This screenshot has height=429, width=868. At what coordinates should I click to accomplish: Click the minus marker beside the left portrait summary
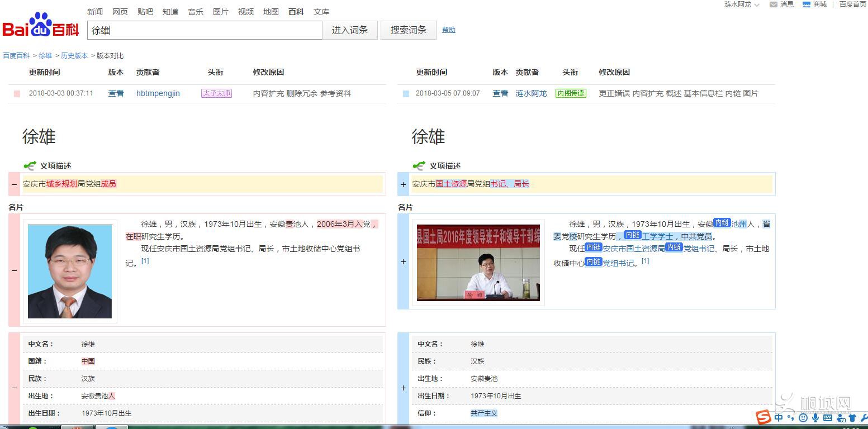coord(14,270)
